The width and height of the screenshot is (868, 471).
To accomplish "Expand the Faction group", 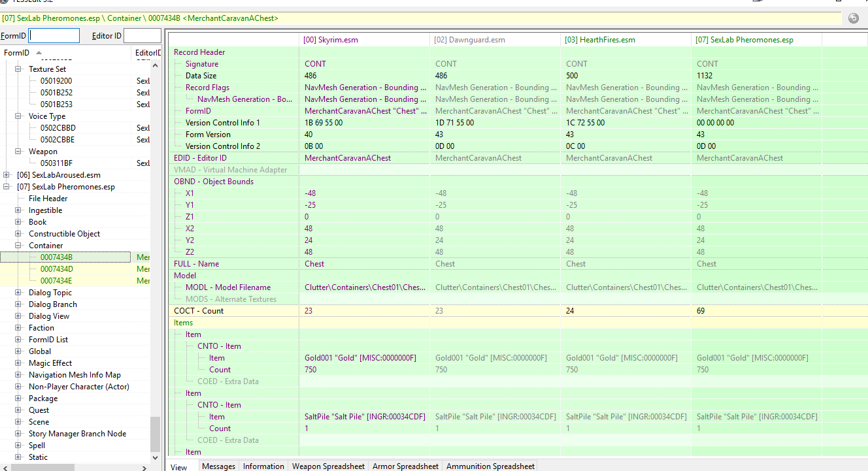I will pos(18,328).
